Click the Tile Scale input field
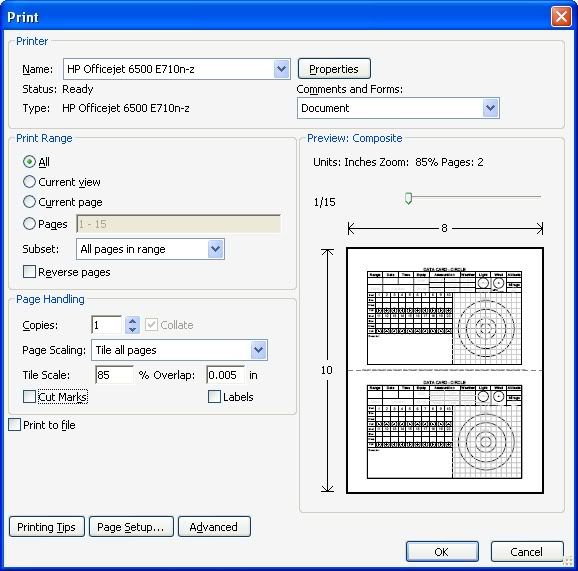Image resolution: width=578 pixels, height=571 pixels. [x=114, y=375]
